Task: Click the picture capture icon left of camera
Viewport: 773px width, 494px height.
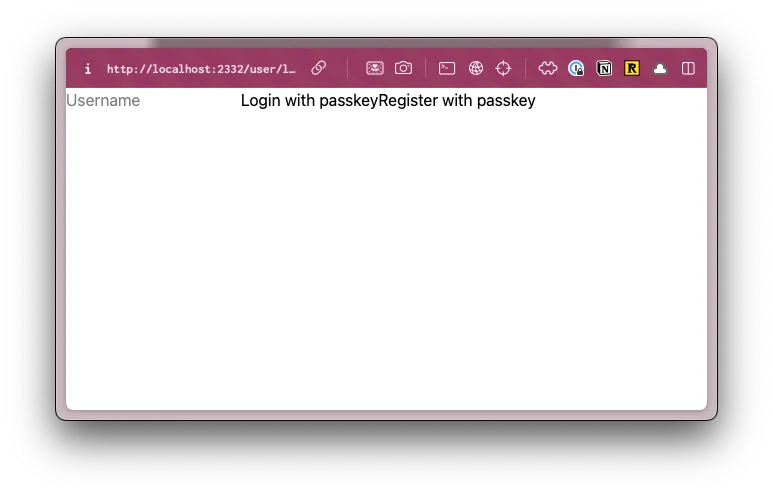Action: (374, 68)
